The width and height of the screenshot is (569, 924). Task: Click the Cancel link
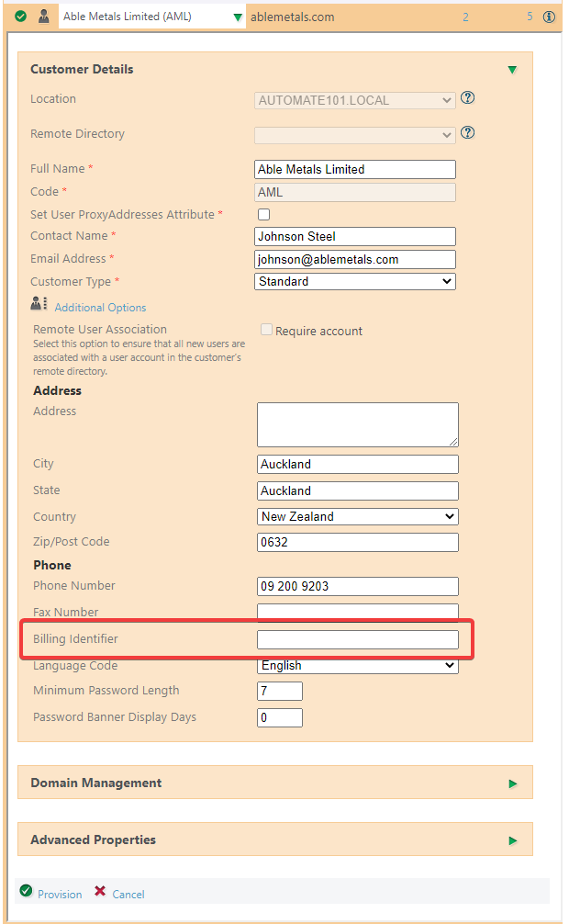point(128,894)
